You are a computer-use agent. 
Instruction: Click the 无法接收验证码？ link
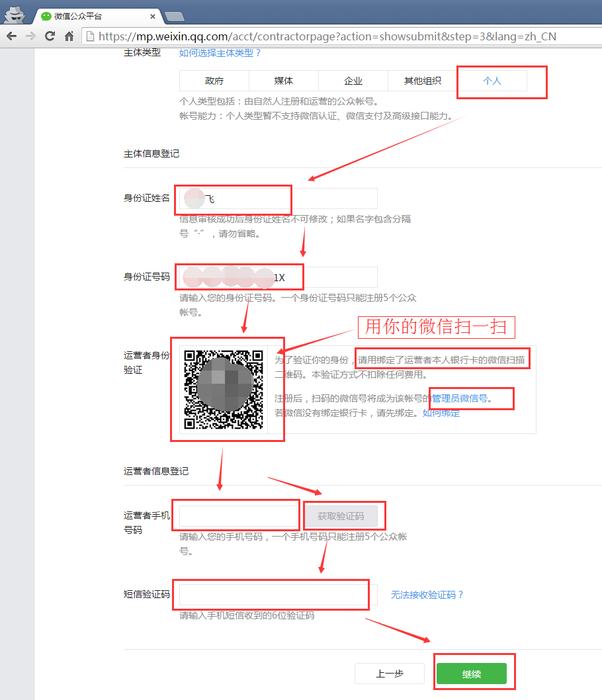click(427, 595)
